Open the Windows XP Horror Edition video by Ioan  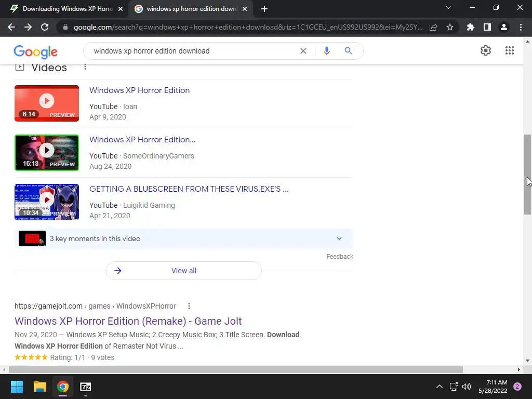click(x=139, y=90)
